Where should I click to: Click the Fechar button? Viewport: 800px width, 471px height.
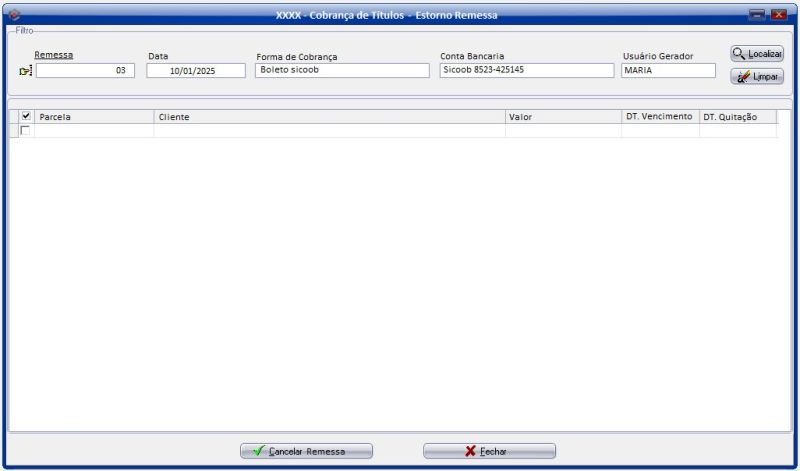[x=489, y=451]
